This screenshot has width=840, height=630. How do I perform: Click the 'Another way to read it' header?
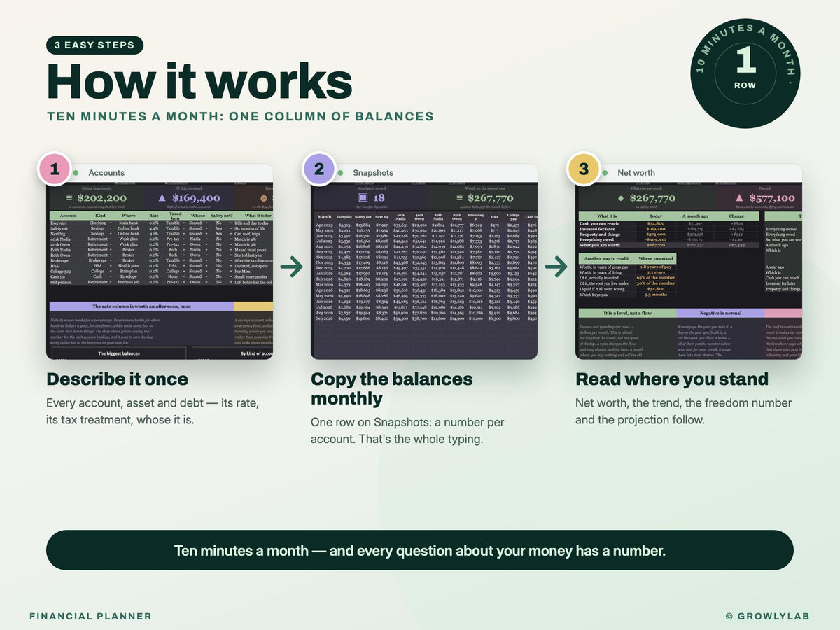pyautogui.click(x=607, y=258)
